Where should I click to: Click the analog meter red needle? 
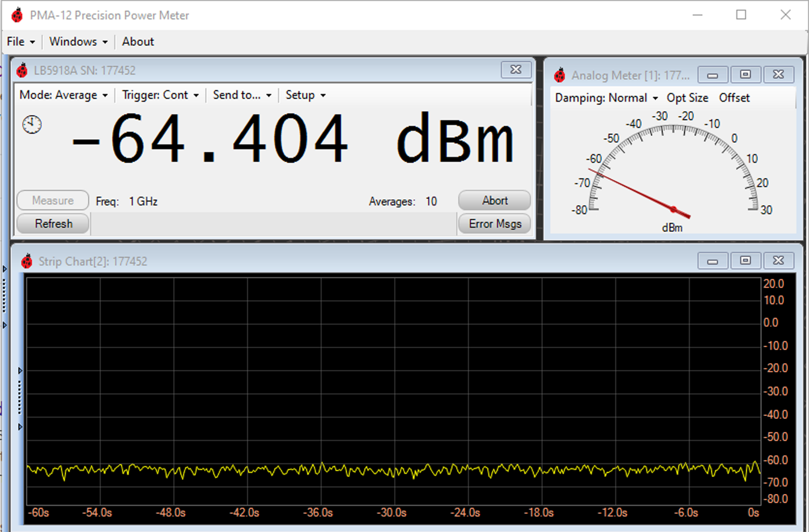(x=639, y=193)
